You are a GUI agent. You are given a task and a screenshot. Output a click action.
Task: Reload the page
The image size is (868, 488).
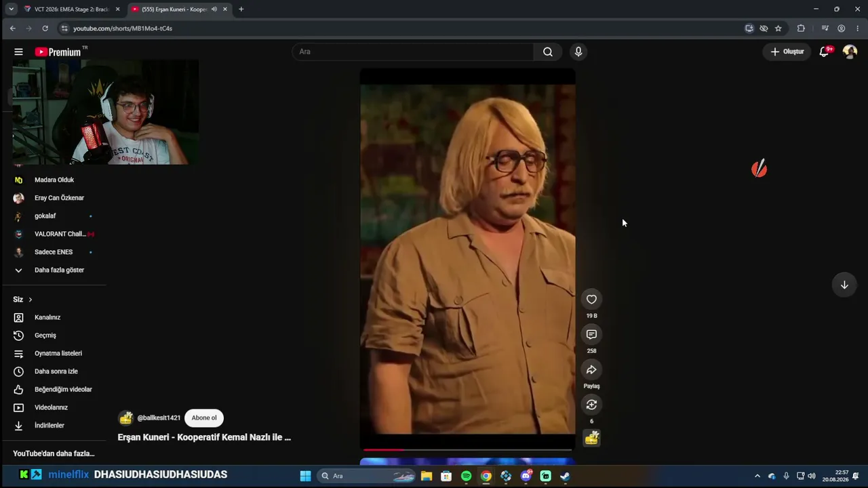(45, 28)
